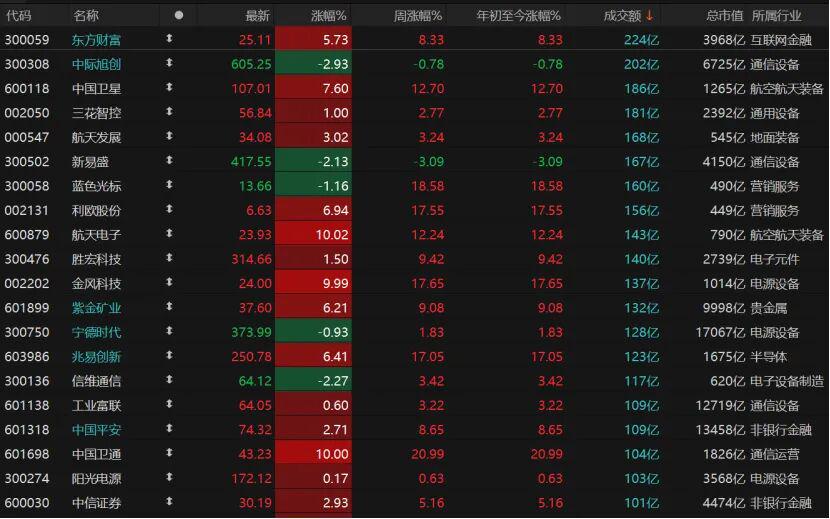Click the green -2.27 change cell for 信维通信
The width and height of the screenshot is (830, 519).
pos(312,381)
